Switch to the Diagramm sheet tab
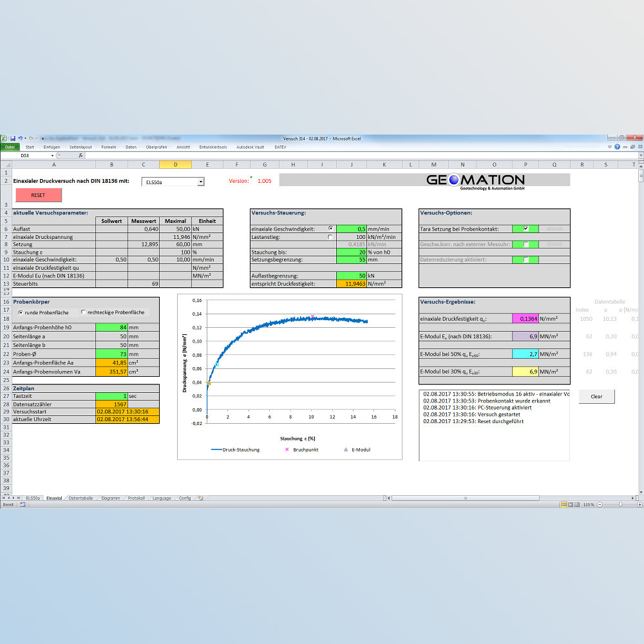644x644 pixels. pyautogui.click(x=111, y=498)
